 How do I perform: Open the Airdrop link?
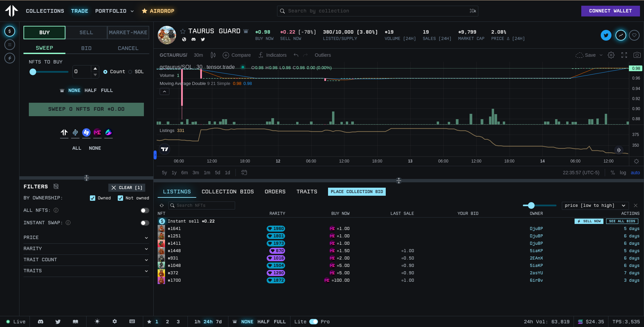click(158, 11)
